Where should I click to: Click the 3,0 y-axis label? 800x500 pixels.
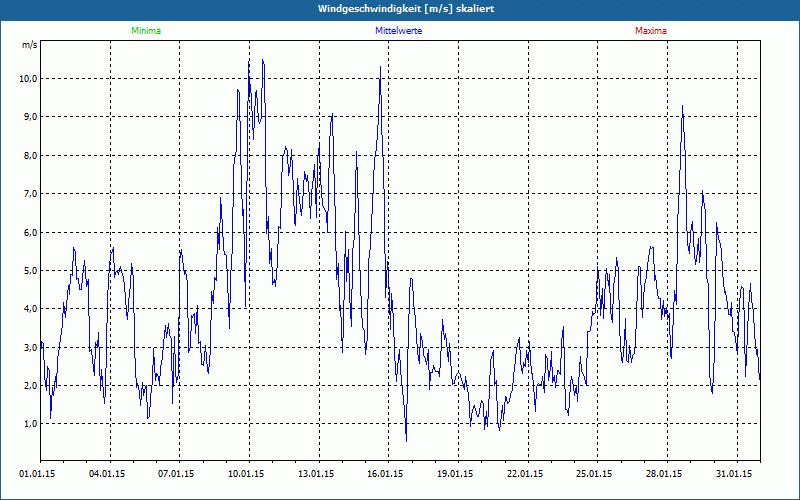pos(30,347)
